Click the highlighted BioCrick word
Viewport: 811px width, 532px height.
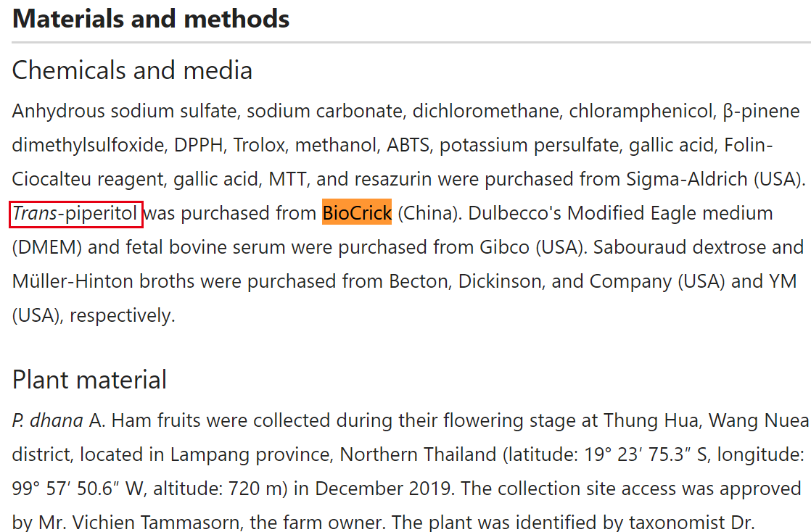click(357, 213)
